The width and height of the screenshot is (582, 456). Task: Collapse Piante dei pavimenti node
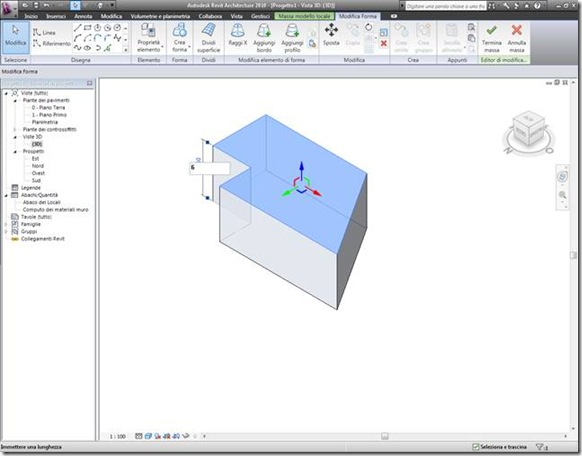pyautogui.click(x=15, y=101)
